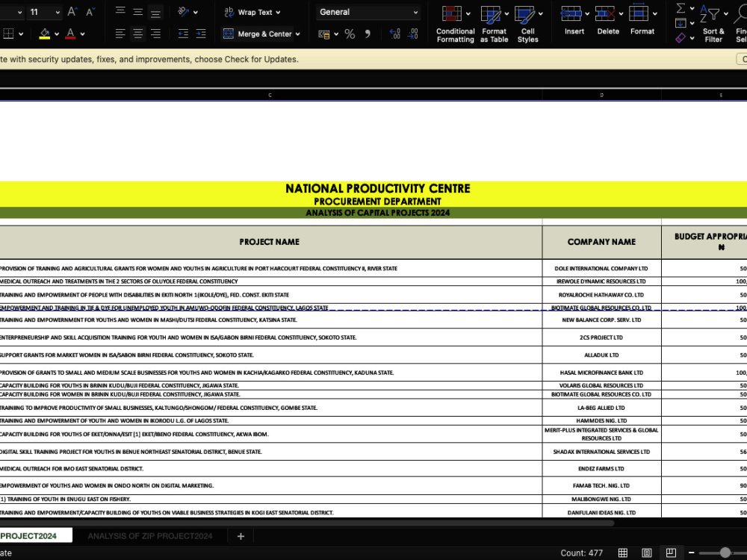This screenshot has width=747, height=560.
Task: Select column D header
Action: point(601,96)
